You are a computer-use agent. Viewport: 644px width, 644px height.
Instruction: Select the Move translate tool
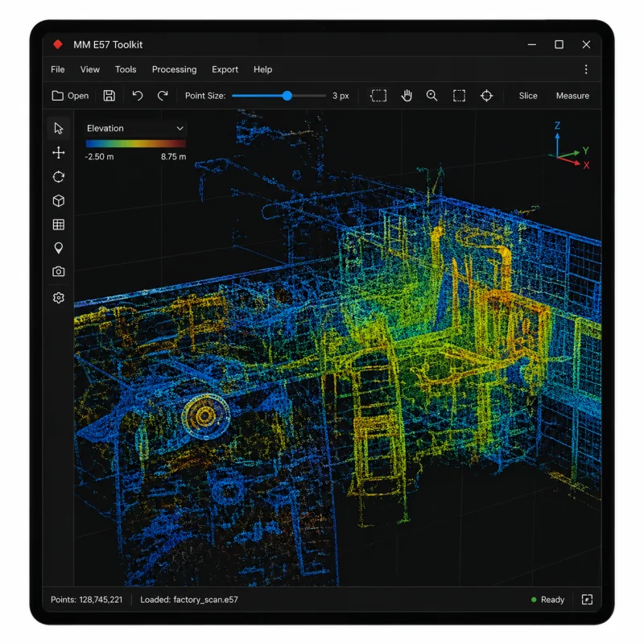58,153
